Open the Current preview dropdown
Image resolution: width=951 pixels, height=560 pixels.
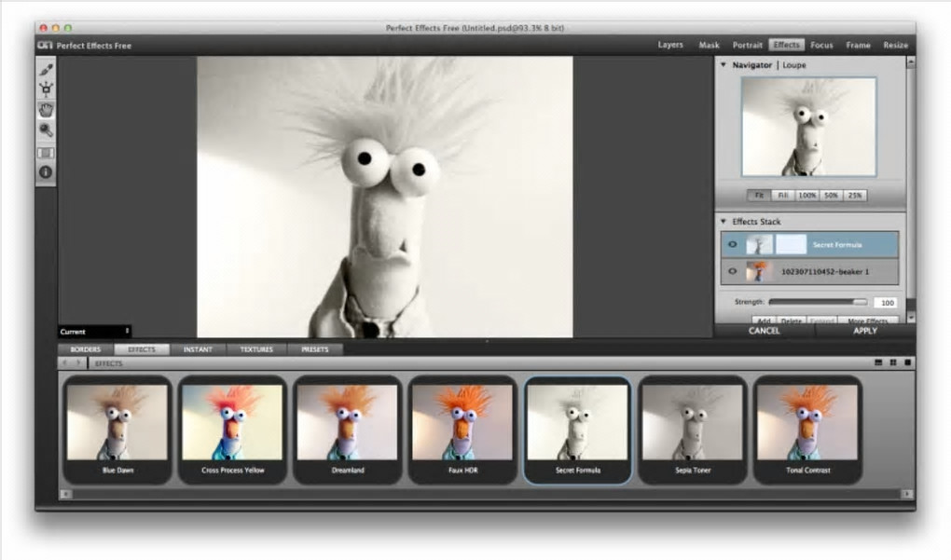point(94,332)
